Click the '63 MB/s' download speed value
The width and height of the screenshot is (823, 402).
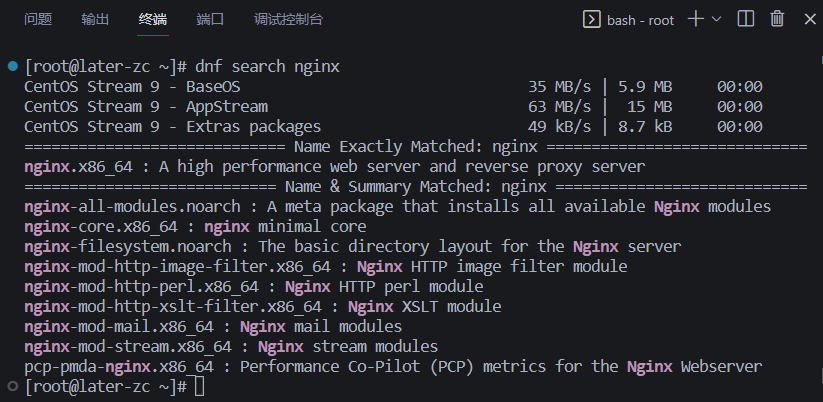[560, 107]
